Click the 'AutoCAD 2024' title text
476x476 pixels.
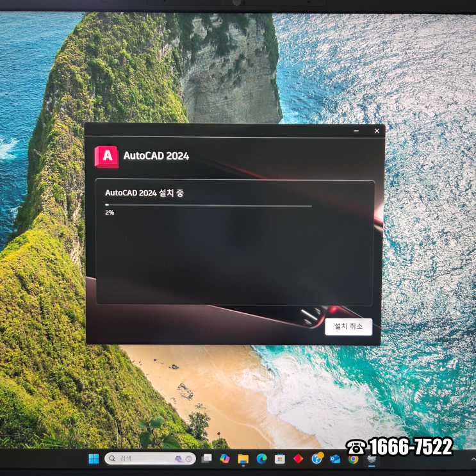tap(156, 156)
